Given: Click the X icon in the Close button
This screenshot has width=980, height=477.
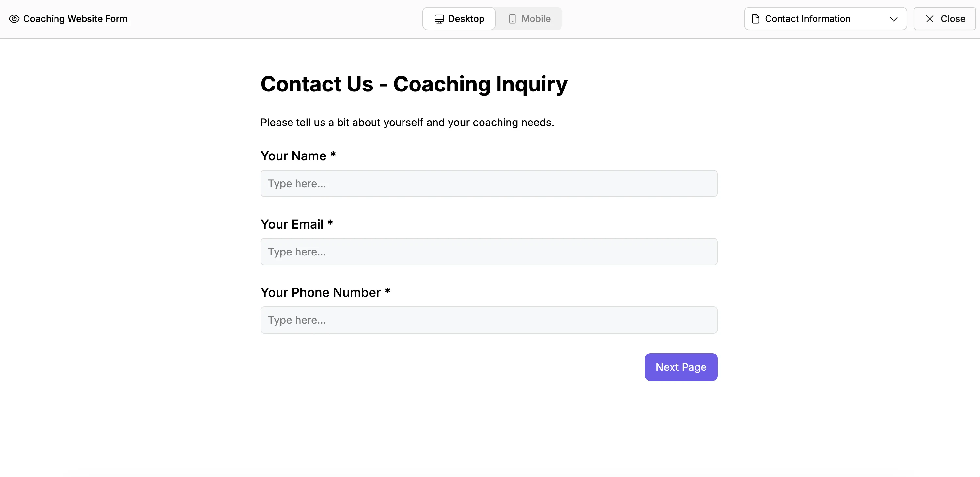Looking at the screenshot, I should coord(929,18).
